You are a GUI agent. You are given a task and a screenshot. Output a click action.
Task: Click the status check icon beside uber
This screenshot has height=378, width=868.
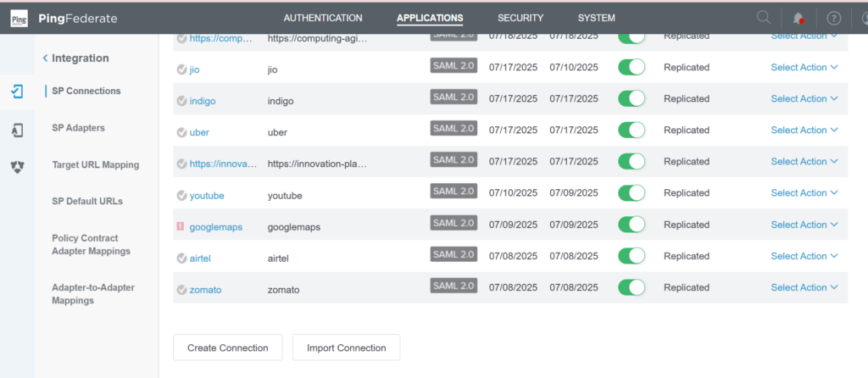[181, 133]
